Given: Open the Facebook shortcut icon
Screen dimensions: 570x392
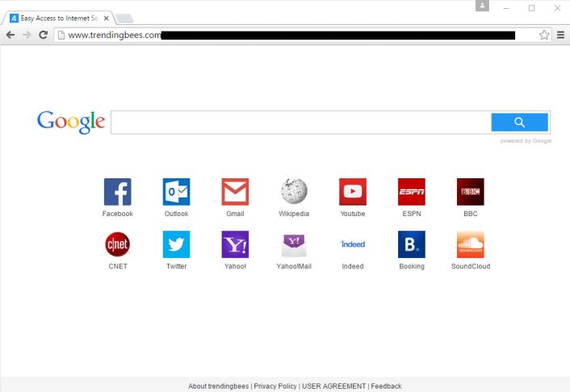Looking at the screenshot, I should 117,192.
